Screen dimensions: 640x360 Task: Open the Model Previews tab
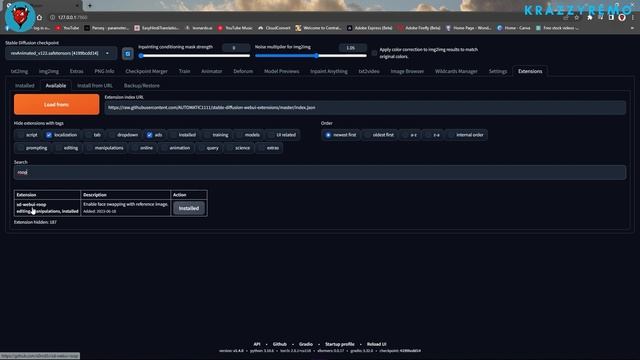(x=282, y=71)
